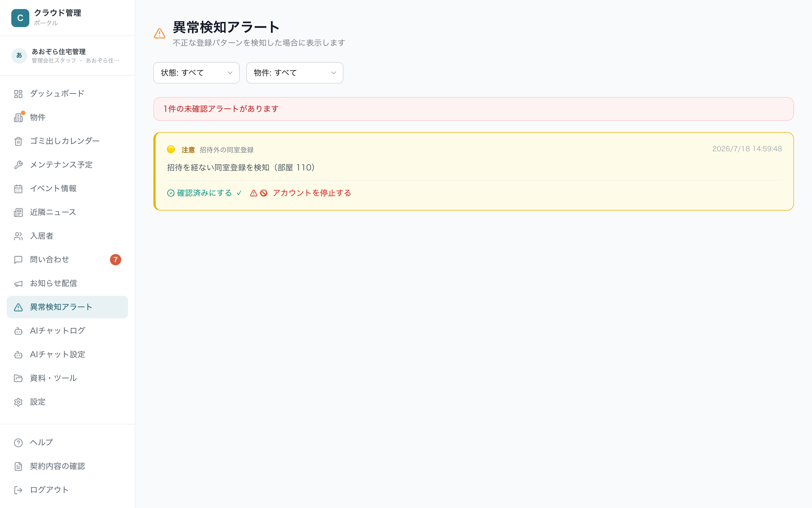Go to お知らせ配信

[67, 283]
